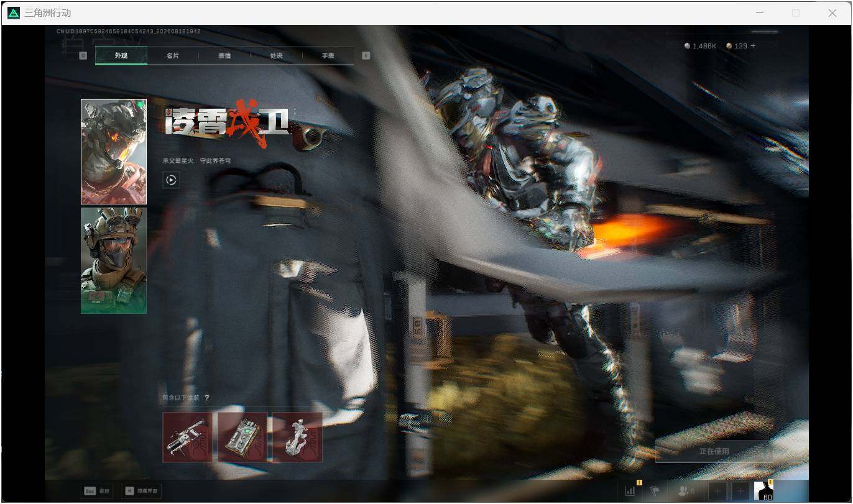This screenshot has height=504, width=853.
Task: Click the 1,486K currency balance
Action: (701, 46)
